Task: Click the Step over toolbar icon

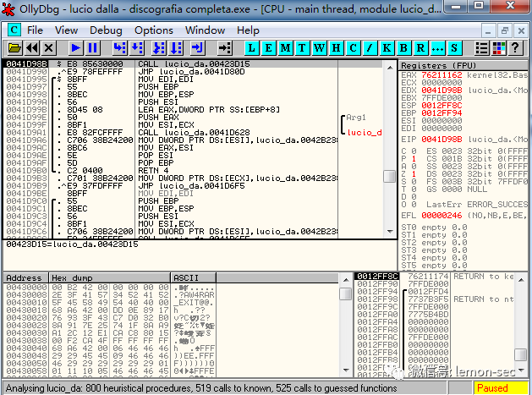Action: click(137, 48)
